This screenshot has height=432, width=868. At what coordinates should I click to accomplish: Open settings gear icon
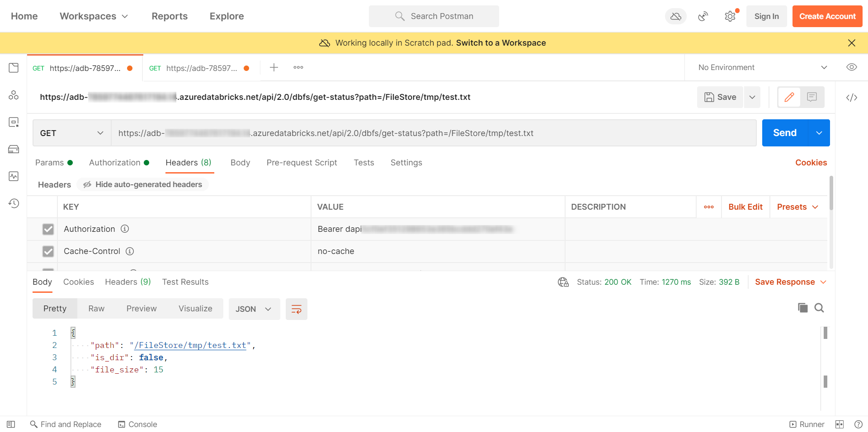point(730,16)
